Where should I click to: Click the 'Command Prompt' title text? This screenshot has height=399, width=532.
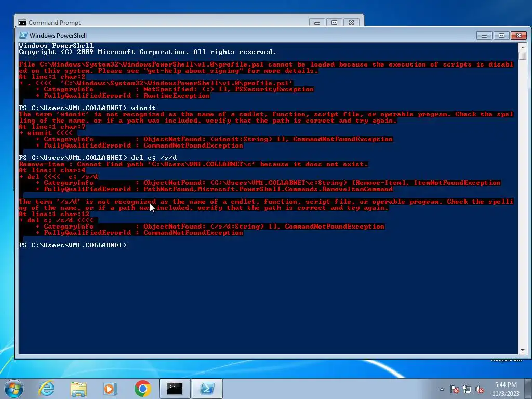pos(55,23)
